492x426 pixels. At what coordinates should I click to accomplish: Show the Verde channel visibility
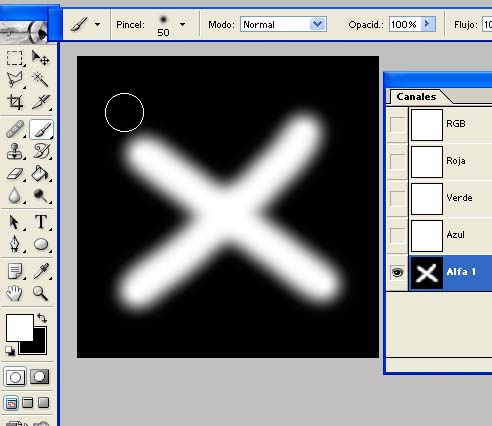coord(397,198)
